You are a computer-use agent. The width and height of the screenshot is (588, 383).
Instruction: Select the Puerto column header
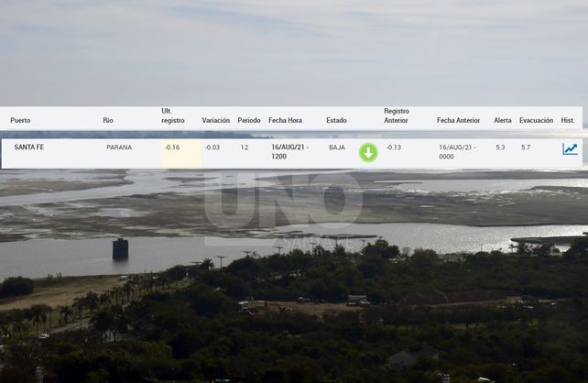pos(20,120)
